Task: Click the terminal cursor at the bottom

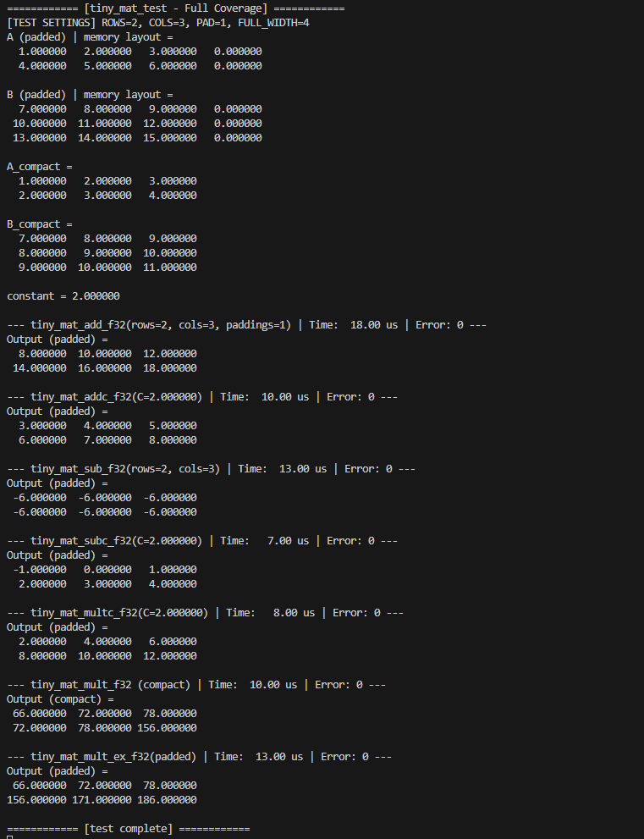Action: (x=9, y=836)
